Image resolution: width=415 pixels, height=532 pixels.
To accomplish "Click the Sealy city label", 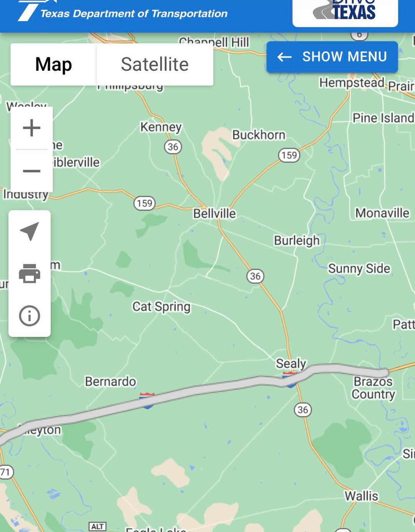I will (291, 363).
